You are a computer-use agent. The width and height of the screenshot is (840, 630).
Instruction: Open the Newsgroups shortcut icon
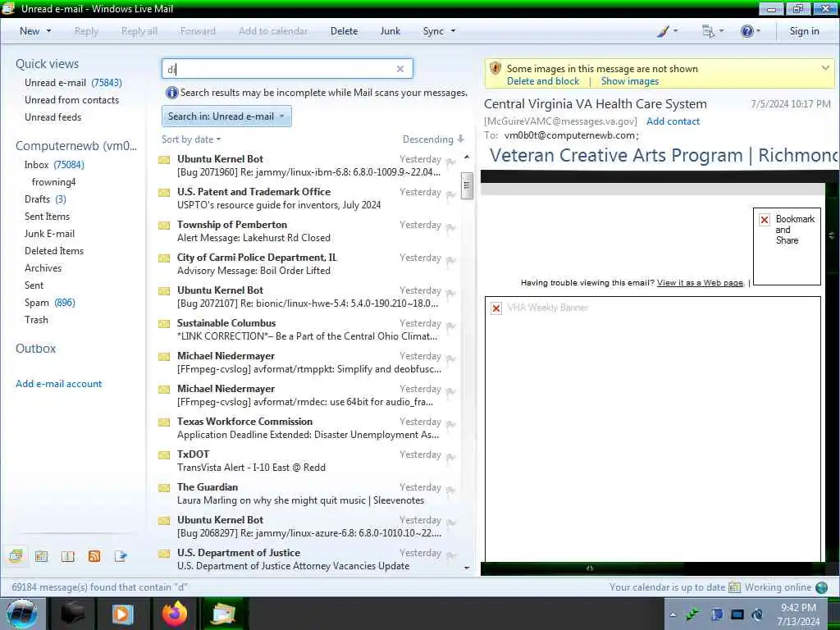click(x=121, y=556)
